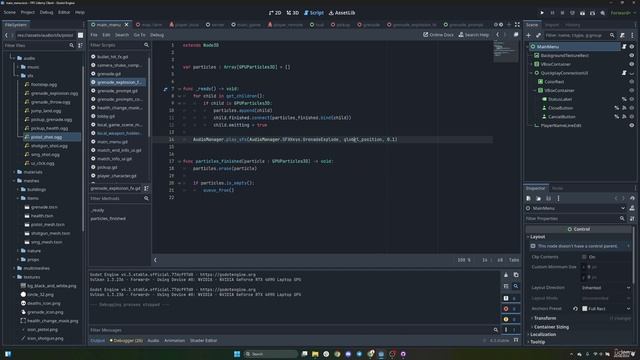640x360 pixels.
Task: Toggle visibility of ColorRect node
Action: [632, 82]
